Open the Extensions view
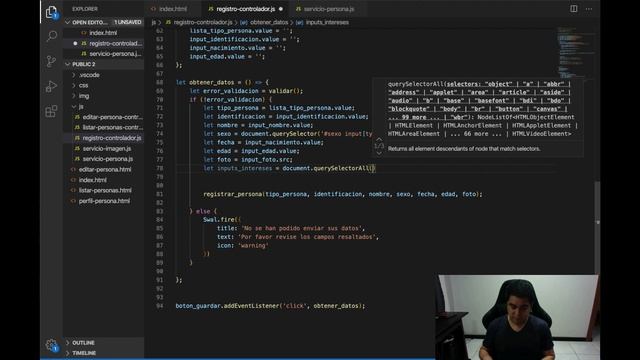Screen dimensions: 640x360 point(51,111)
